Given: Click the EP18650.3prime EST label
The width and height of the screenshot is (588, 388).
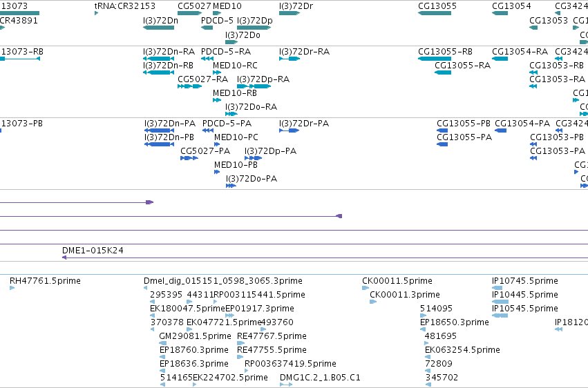Looking at the screenshot, I should [455, 322].
